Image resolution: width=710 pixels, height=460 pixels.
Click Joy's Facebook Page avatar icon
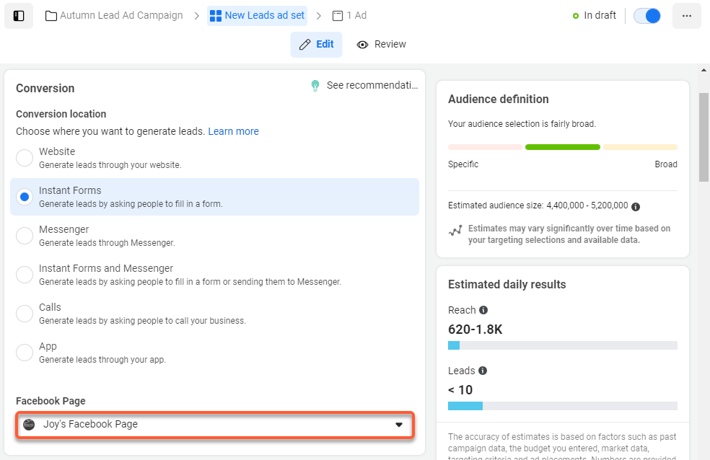coord(29,425)
